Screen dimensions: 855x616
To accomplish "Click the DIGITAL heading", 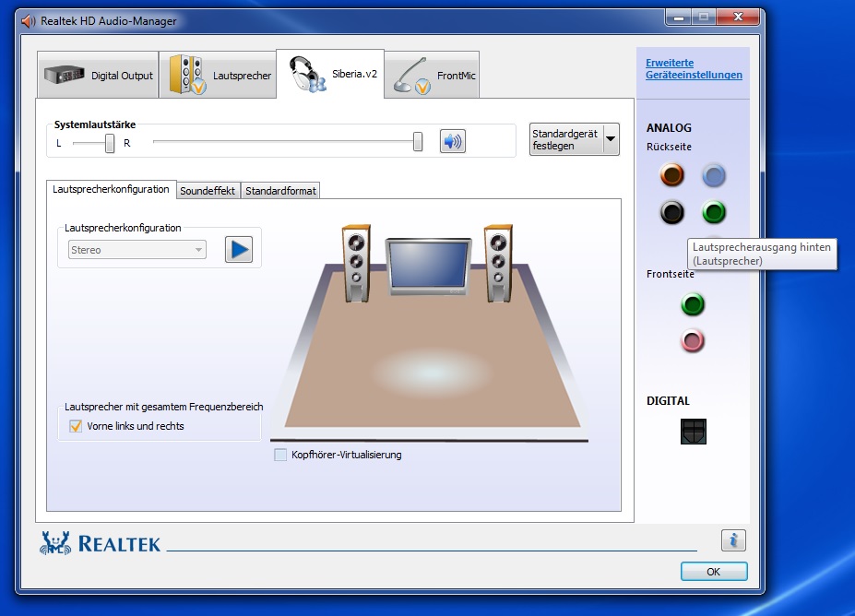I will pos(668,400).
